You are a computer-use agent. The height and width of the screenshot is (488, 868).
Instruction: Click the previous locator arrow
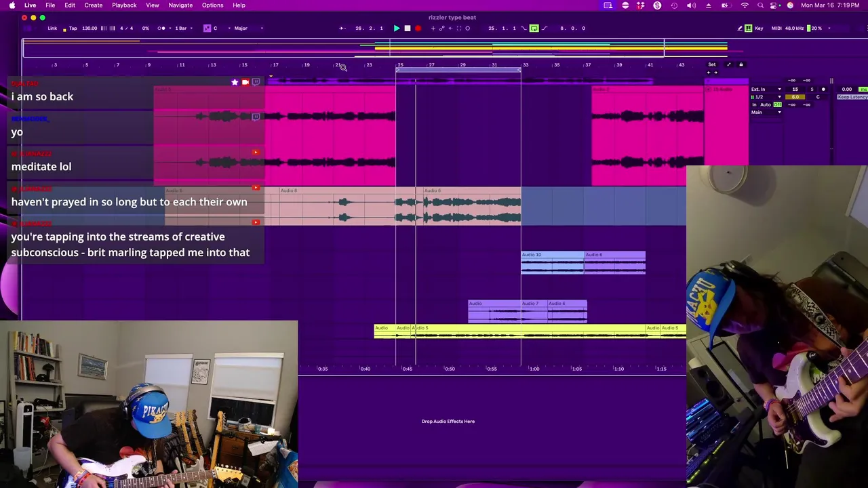(709, 73)
